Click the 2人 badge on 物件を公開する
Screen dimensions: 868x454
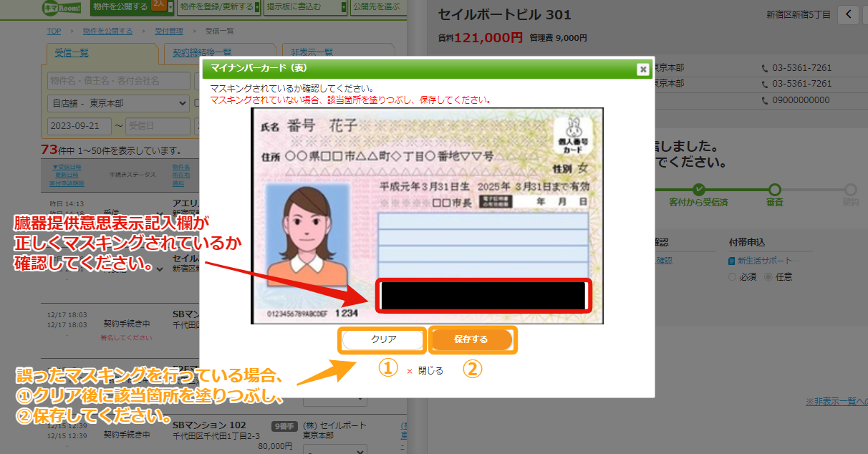tap(158, 4)
